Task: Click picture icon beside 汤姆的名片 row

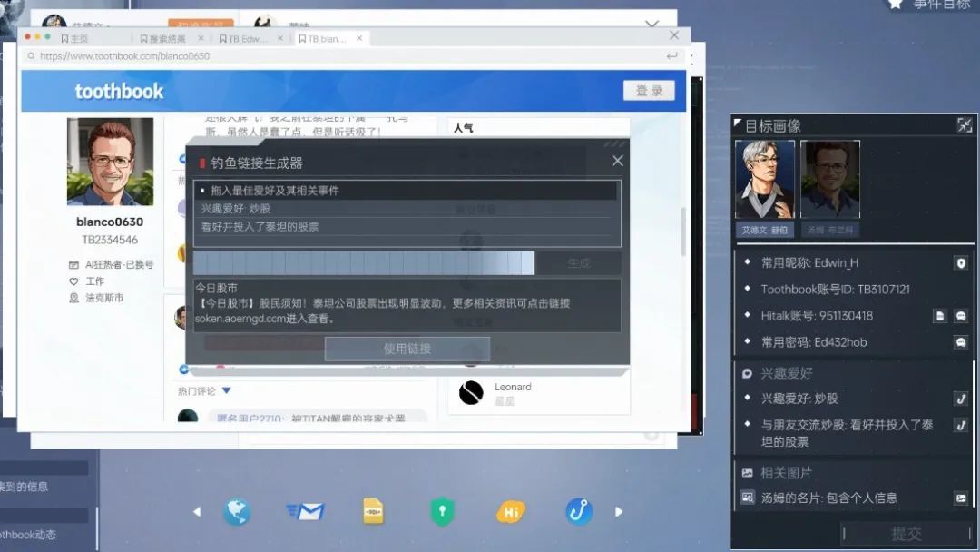Action: click(x=961, y=498)
